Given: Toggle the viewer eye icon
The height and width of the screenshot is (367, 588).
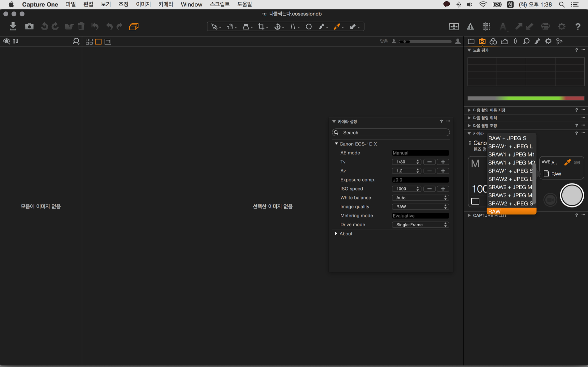Looking at the screenshot, I should (x=6, y=41).
